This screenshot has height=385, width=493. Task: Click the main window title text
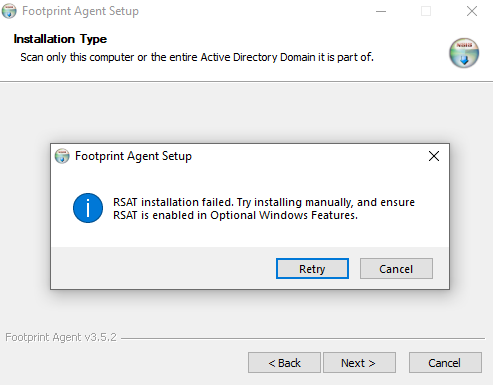80,11
